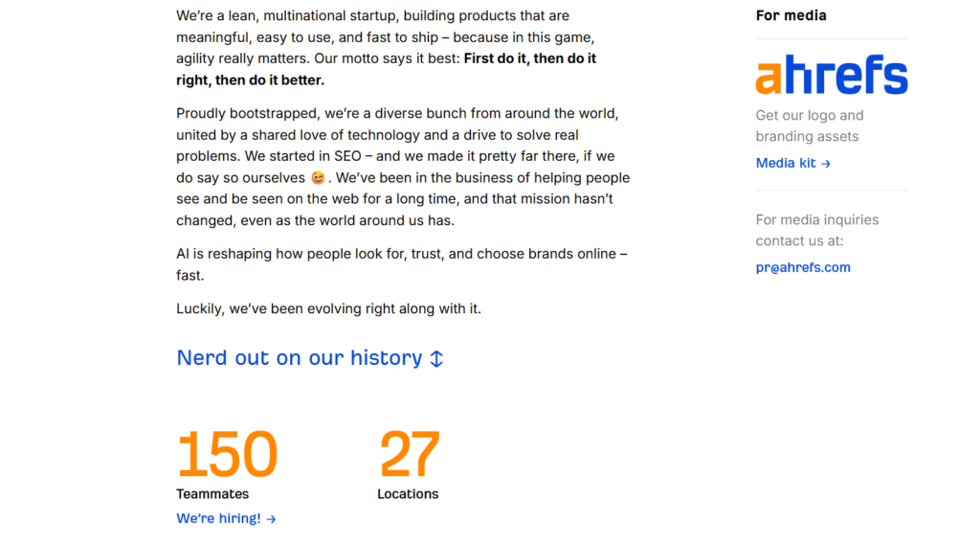980x546 pixels.
Task: Click the winking emoji in the paragraph
Action: [318, 177]
